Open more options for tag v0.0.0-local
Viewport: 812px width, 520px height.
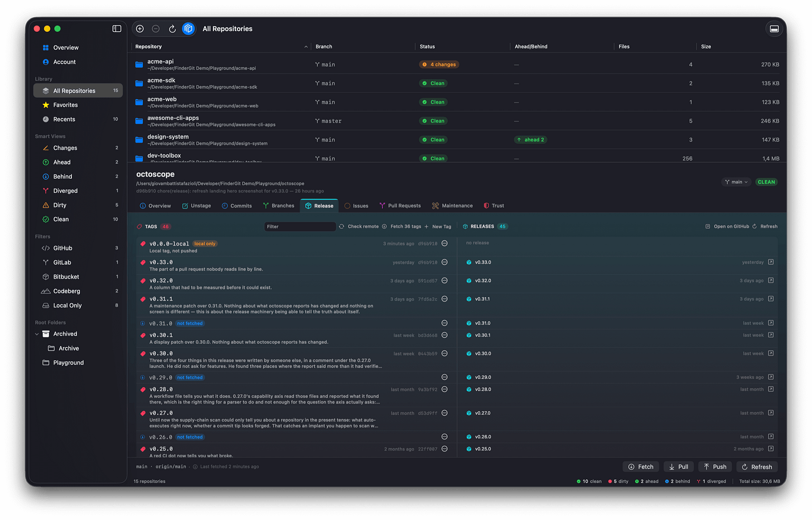pyautogui.click(x=444, y=244)
